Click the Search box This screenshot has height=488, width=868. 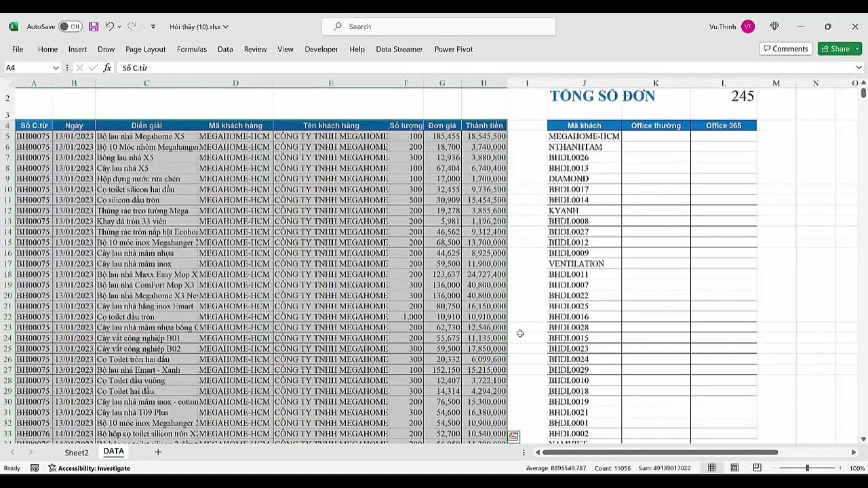(439, 26)
